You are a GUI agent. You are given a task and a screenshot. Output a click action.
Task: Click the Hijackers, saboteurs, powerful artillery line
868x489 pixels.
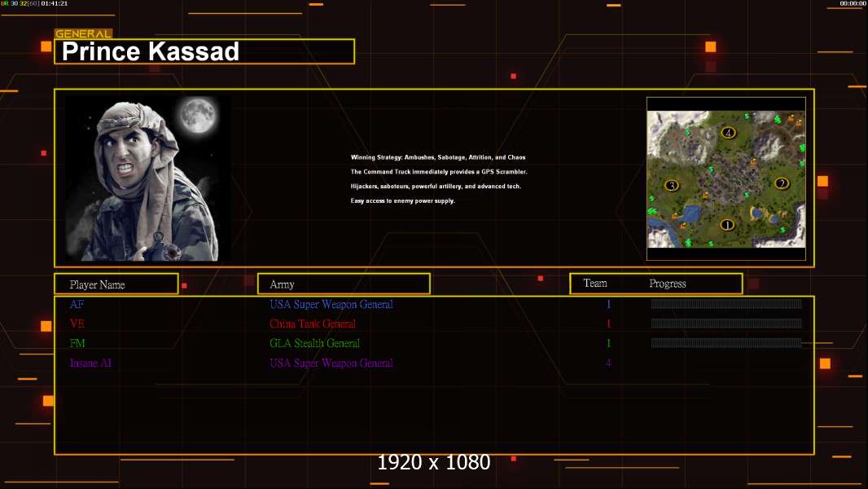[x=436, y=186]
